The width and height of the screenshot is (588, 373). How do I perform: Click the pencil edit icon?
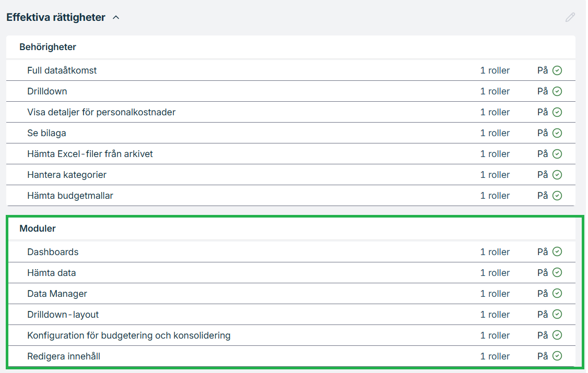pyautogui.click(x=570, y=17)
